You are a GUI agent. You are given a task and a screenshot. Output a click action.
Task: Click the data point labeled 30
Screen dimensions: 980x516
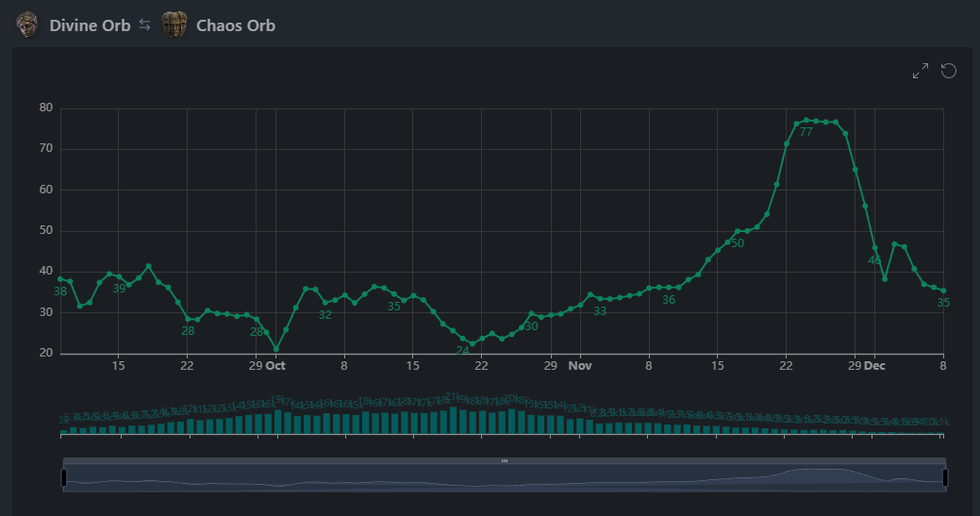(x=531, y=314)
